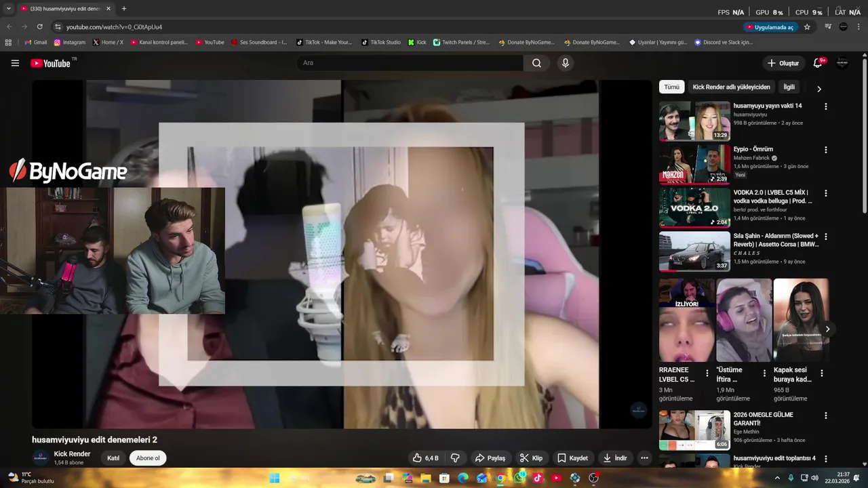Open options for 2026 OMEGLE GÜLME video
Viewport: 868px width, 488px height.
pyautogui.click(x=825, y=415)
